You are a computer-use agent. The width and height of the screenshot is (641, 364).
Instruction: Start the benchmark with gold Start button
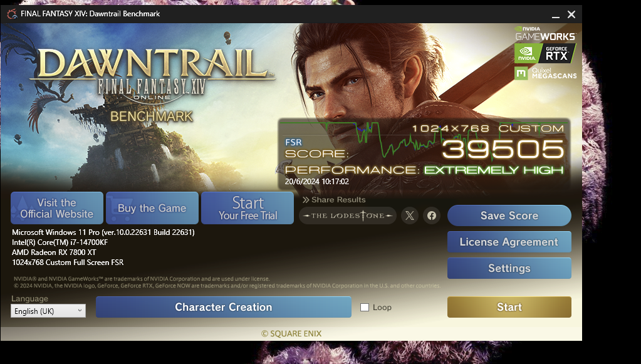pos(509,307)
